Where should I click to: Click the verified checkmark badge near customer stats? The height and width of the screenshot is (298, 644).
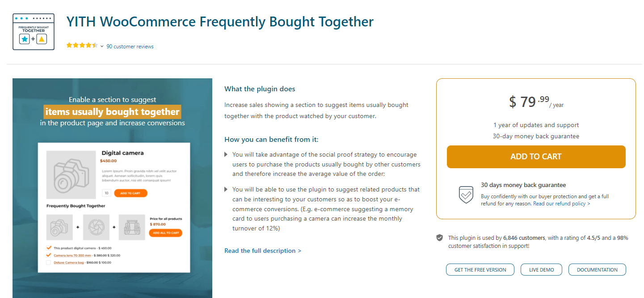(439, 238)
